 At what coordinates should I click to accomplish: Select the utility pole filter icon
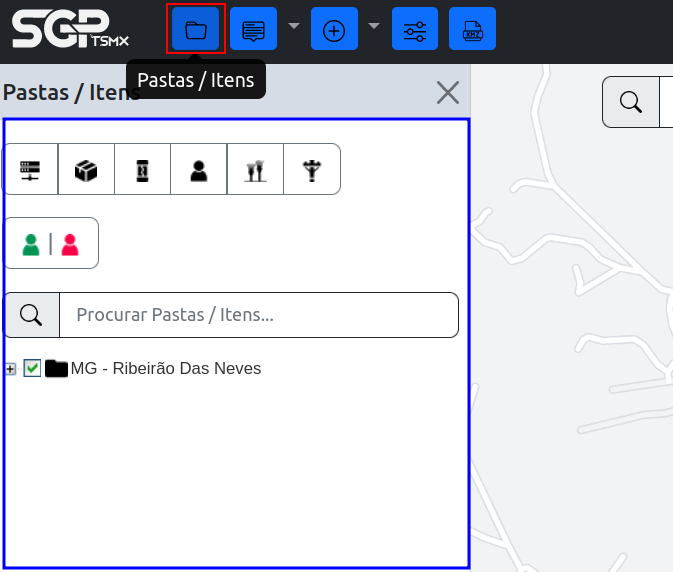click(x=311, y=169)
